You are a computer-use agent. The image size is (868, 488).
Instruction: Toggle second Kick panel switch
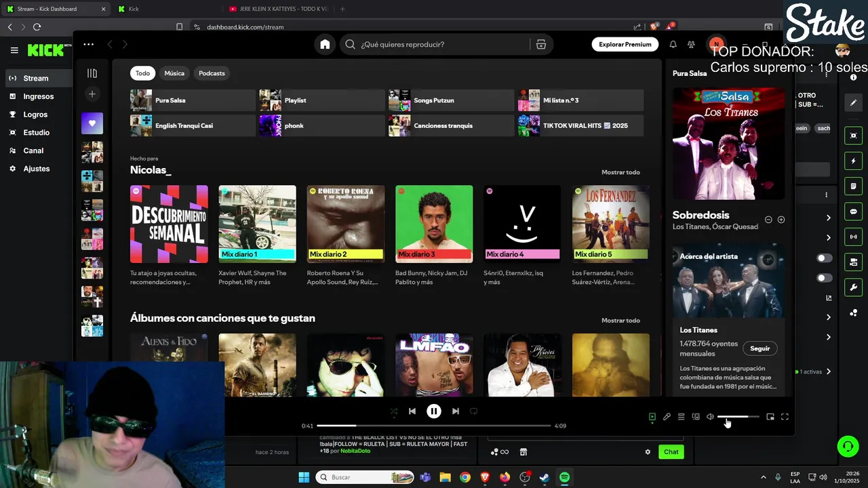(x=824, y=278)
